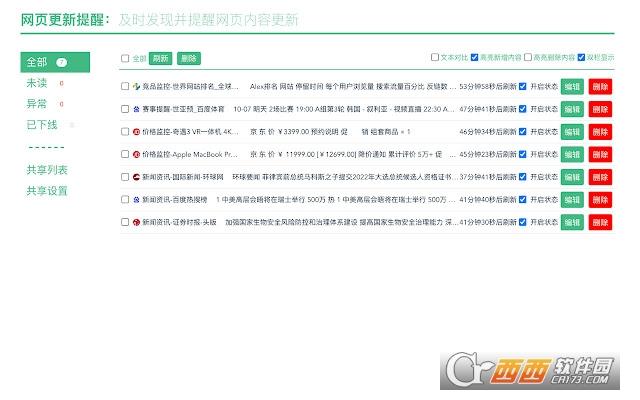Click JD favicon of 奇遇3 VR一体机 row
Image resolution: width=640 pixels, height=400 pixels.
click(136, 132)
